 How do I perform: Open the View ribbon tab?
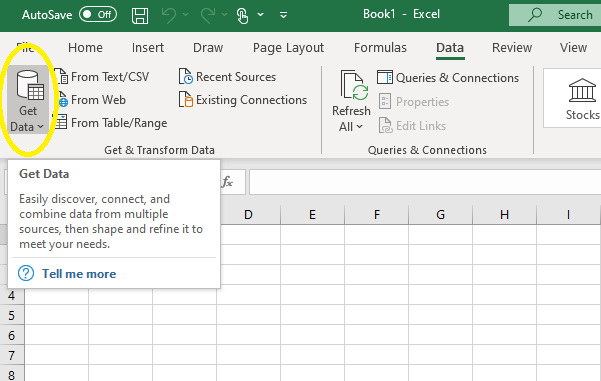[x=573, y=48]
